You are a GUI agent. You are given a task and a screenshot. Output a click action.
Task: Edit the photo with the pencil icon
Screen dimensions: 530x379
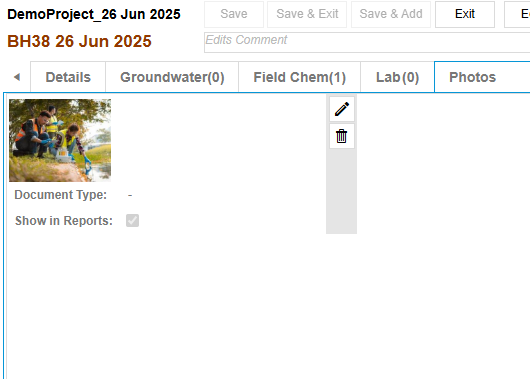(x=342, y=109)
